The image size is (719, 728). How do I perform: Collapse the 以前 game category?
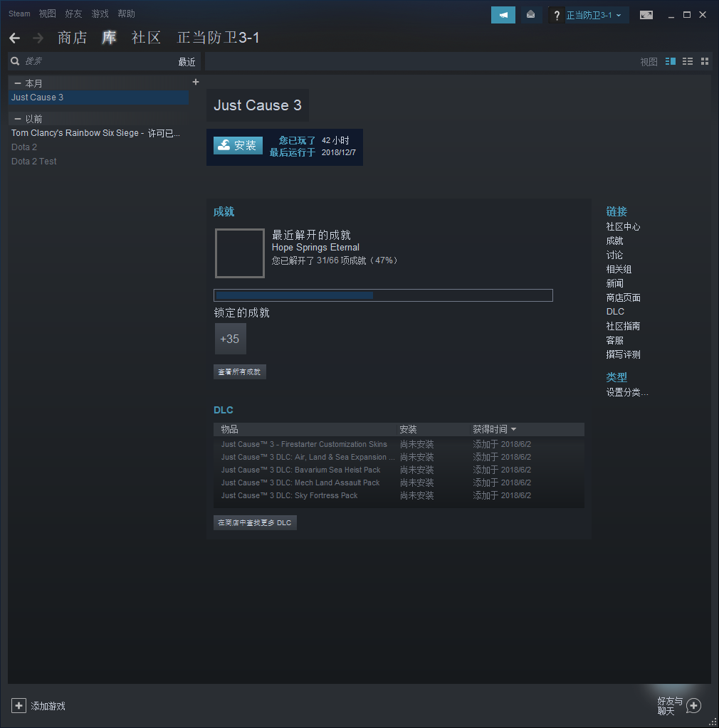(18, 119)
